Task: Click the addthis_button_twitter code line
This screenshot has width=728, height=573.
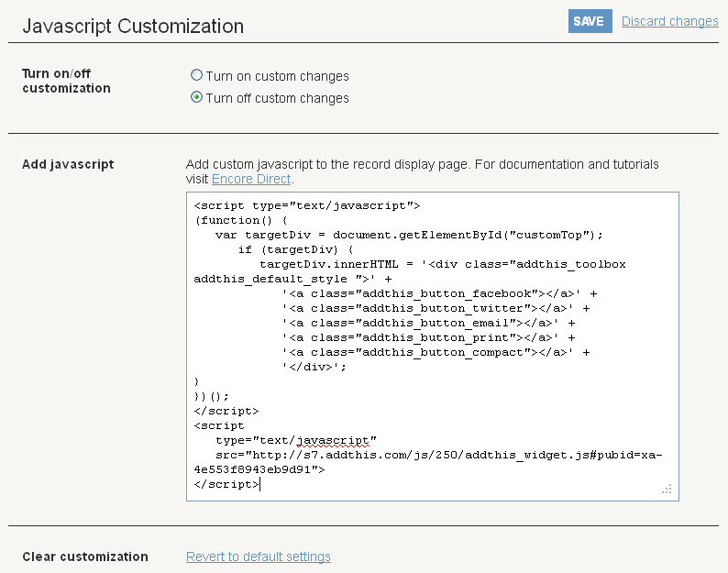Action: tap(436, 308)
